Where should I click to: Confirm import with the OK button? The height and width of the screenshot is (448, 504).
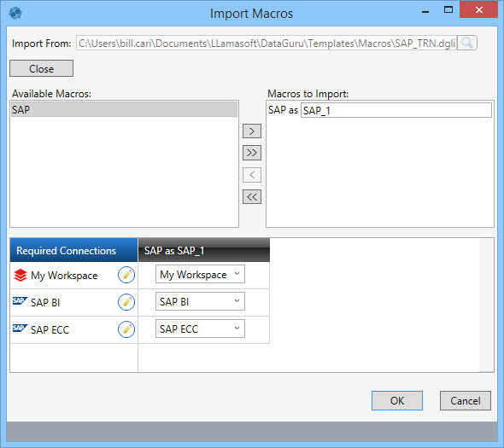pos(397,400)
